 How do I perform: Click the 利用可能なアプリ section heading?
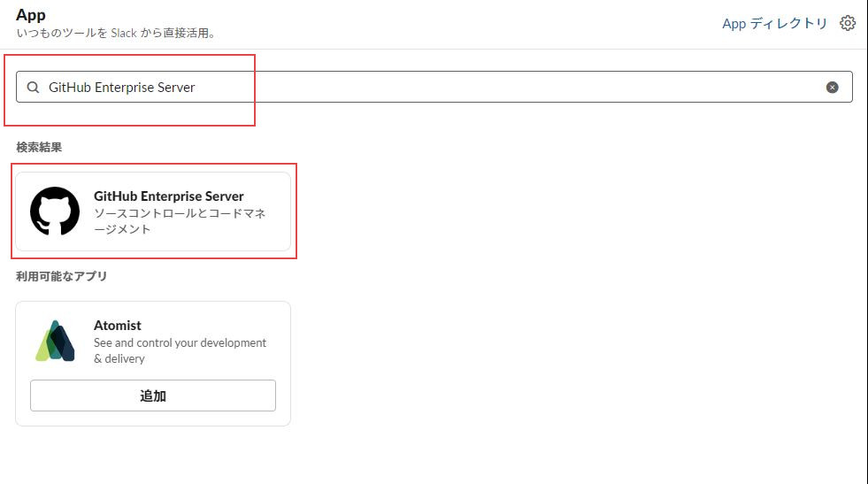61,276
